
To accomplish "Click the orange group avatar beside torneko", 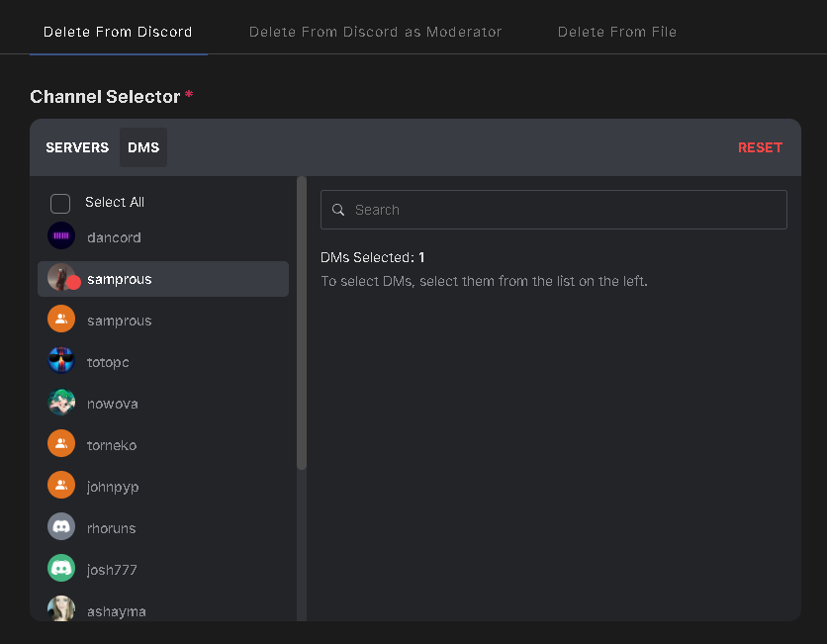I will (x=61, y=443).
